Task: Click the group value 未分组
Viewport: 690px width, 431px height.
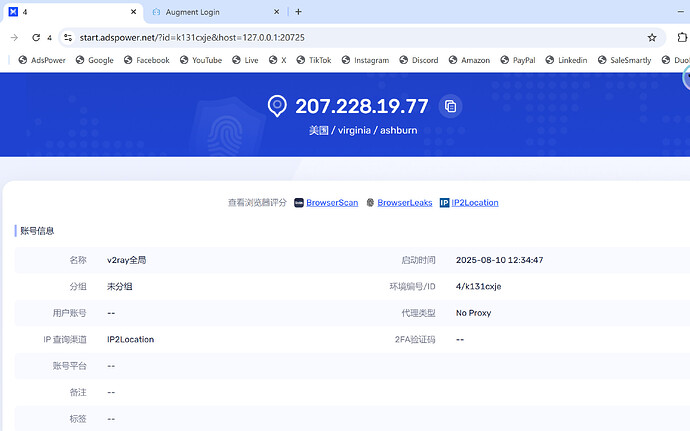Action: click(119, 287)
